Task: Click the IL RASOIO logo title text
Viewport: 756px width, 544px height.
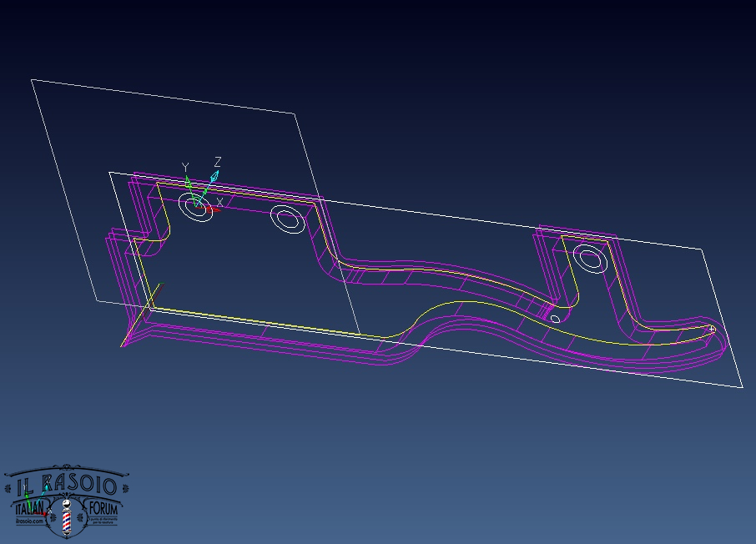Action: pos(67,485)
